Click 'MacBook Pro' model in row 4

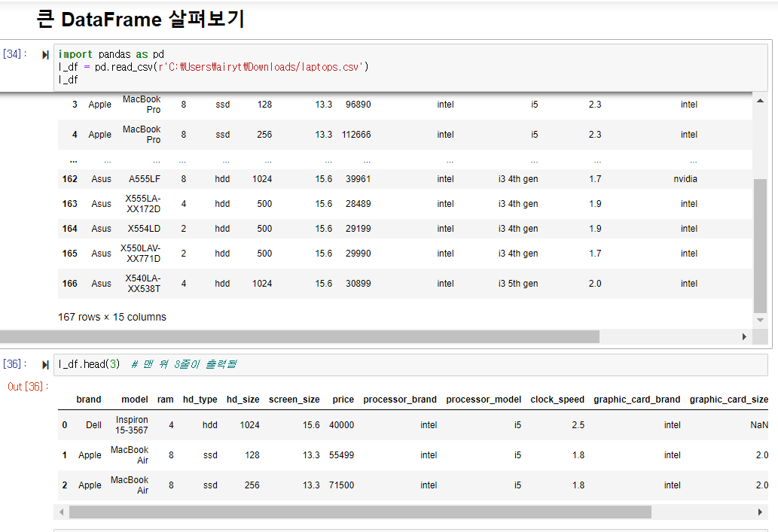click(x=142, y=135)
